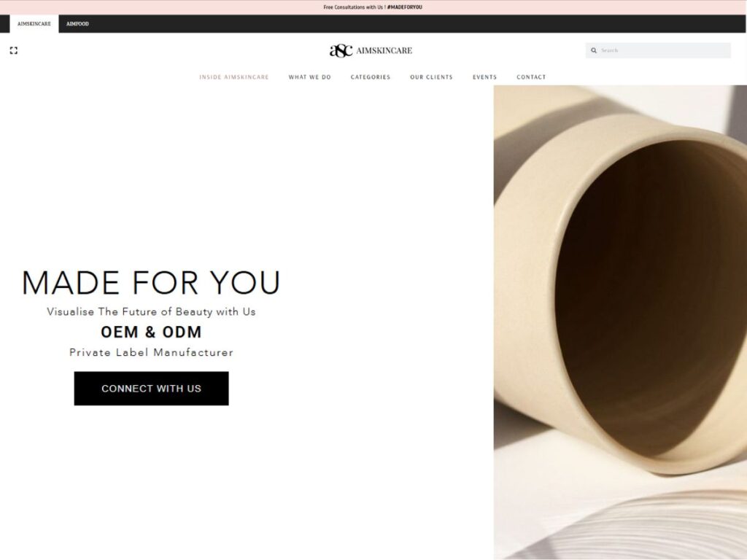Switch to the AIMFOOD tab
Image resolution: width=747 pixels, height=560 pixels.
[77, 24]
